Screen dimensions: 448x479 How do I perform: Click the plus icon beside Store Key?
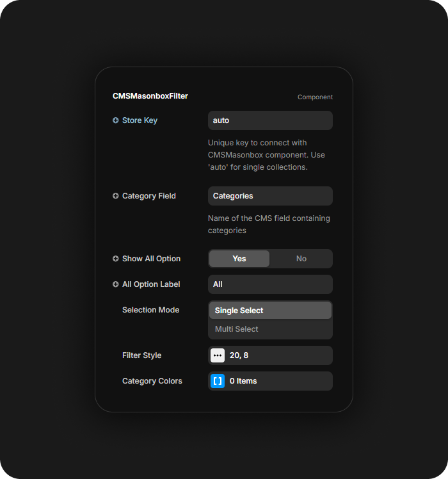coord(116,120)
